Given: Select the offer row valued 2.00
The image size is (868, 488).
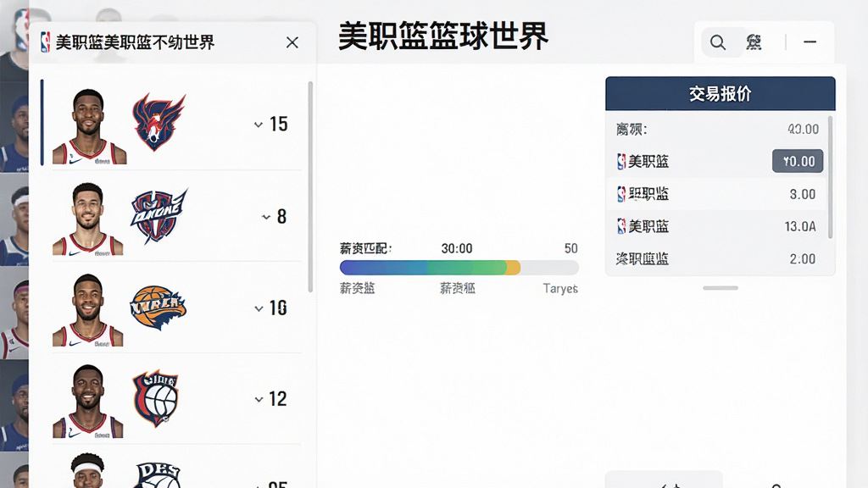Looking at the screenshot, I should (716, 258).
